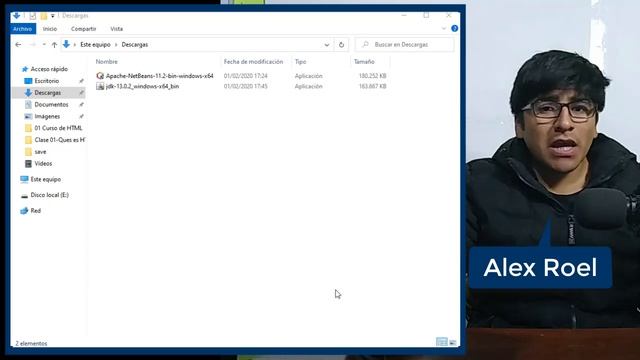The width and height of the screenshot is (640, 360).
Task: Sort by Fecha de modificación column
Action: click(253, 62)
